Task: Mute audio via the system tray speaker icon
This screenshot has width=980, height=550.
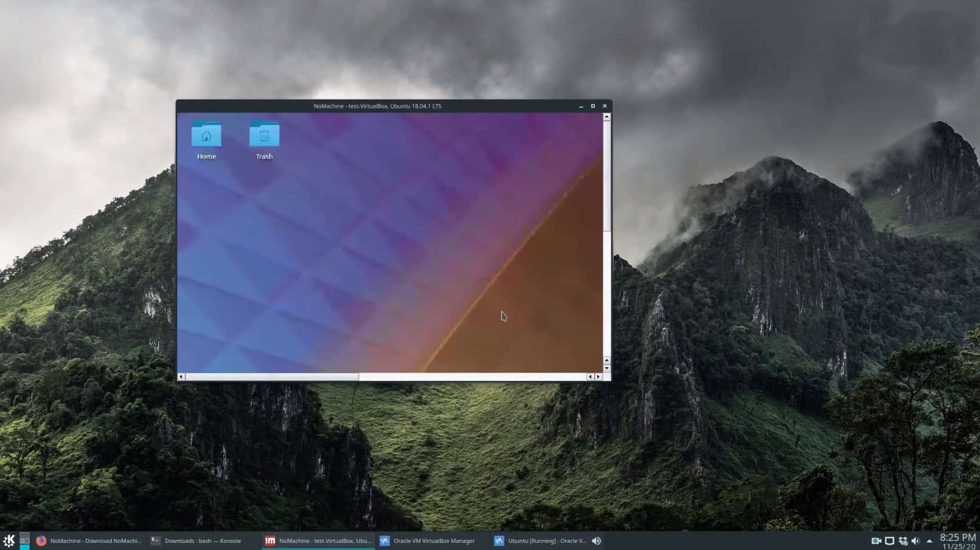Action: point(916,540)
